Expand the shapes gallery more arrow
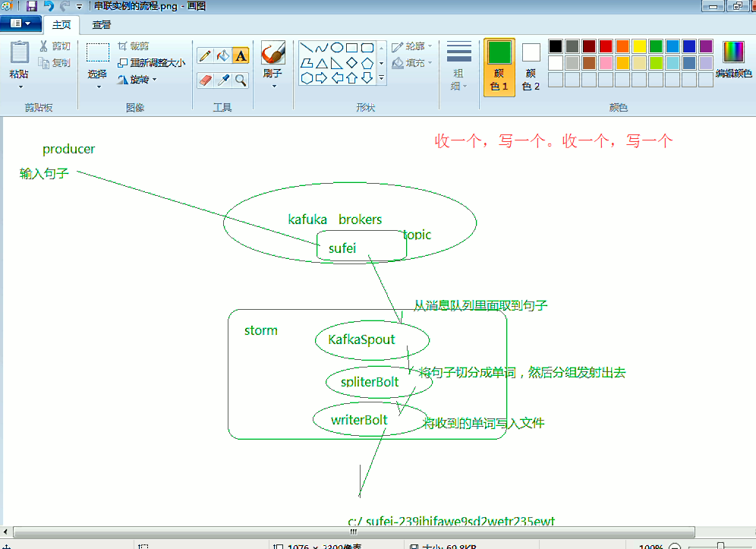 (x=381, y=77)
